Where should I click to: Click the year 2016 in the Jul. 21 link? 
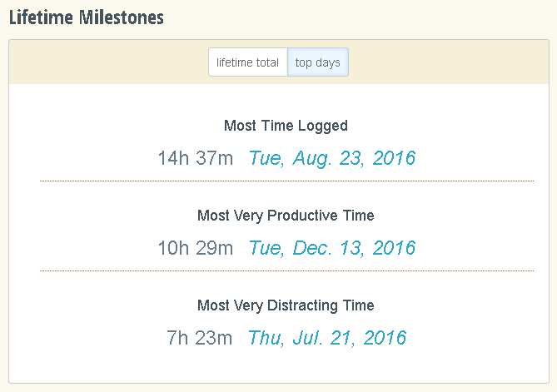click(385, 337)
